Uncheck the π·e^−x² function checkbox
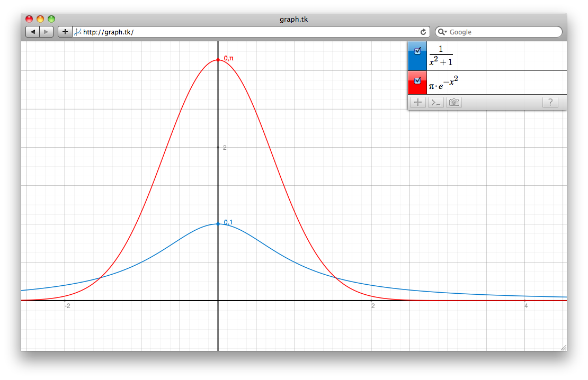Image resolution: width=588 pixels, height=380 pixels. pos(417,80)
